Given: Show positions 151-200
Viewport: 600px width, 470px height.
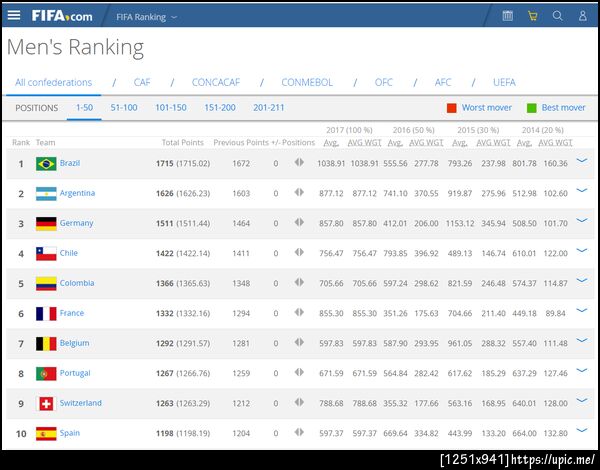Looking at the screenshot, I should coord(220,108).
